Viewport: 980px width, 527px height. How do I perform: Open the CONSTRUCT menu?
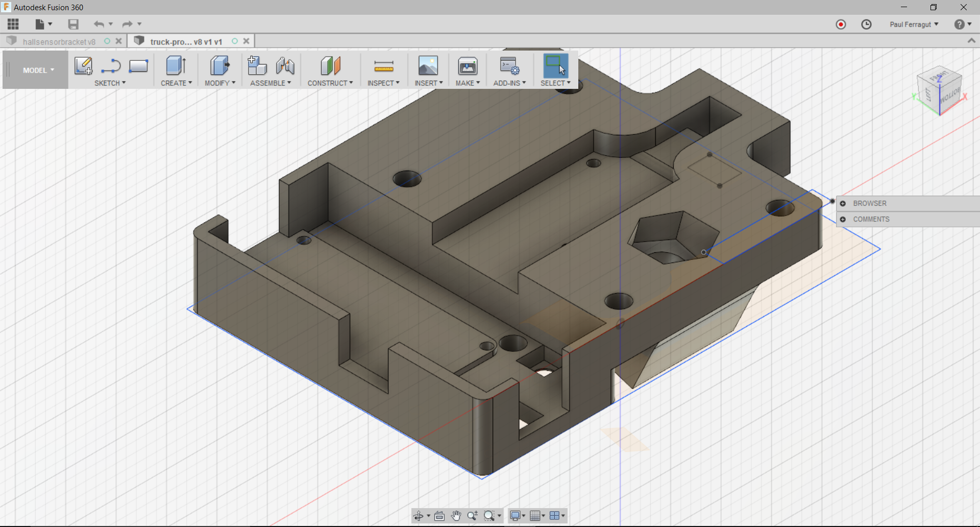[x=330, y=83]
